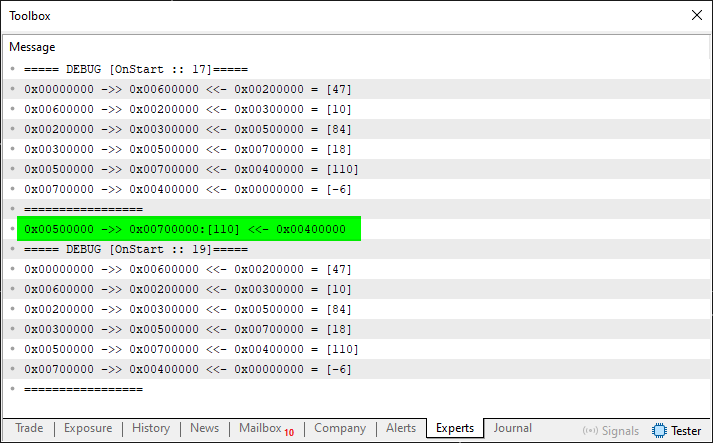Click the Tester chip icon
The width and height of the screenshot is (713, 443).
(659, 430)
